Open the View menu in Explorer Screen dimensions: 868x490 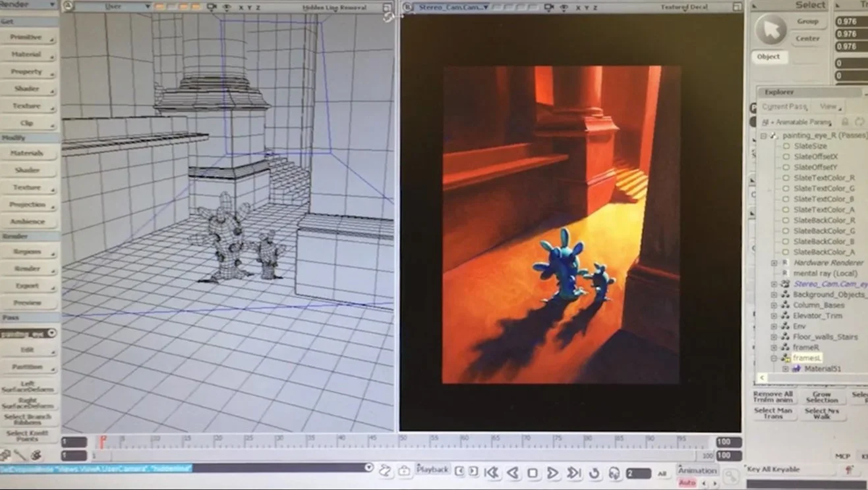click(830, 106)
